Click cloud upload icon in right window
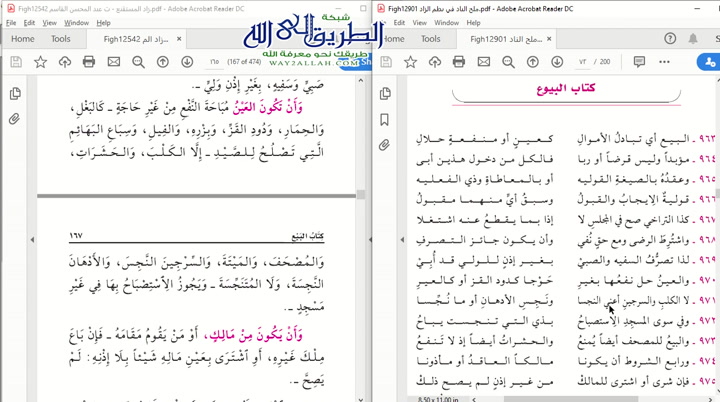Image resolution: width=720 pixels, height=402 pixels. point(435,62)
